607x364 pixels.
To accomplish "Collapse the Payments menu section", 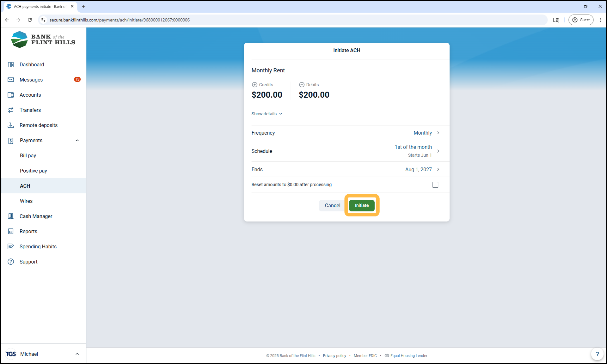I will coord(77,140).
